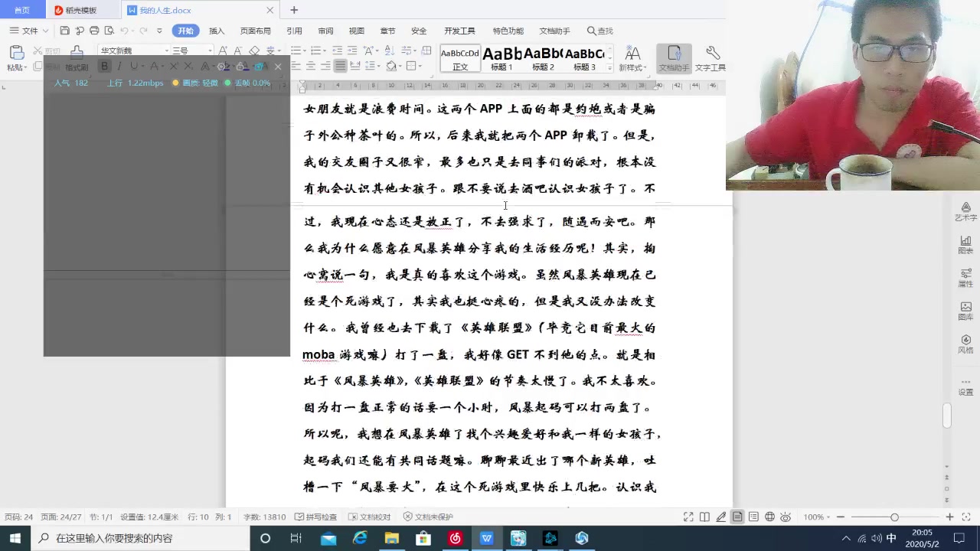Expand quick access toolbar customization arrow
The height and width of the screenshot is (551, 980).
point(159,31)
